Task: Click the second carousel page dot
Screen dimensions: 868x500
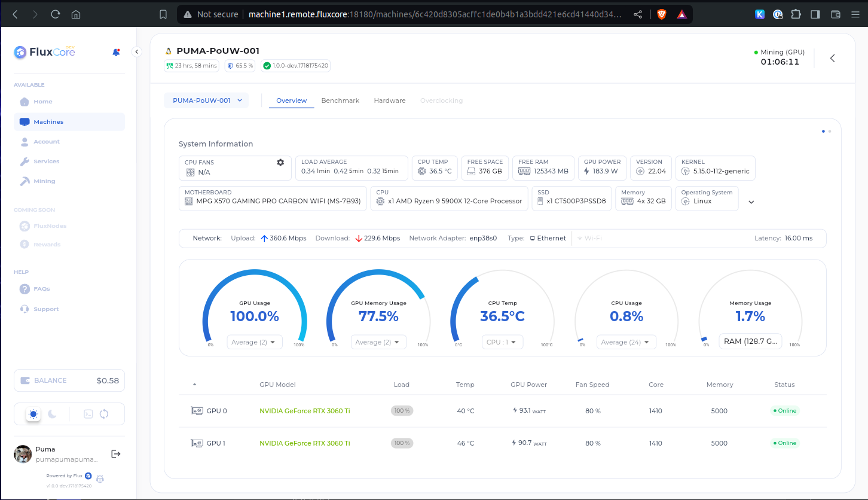Action: tap(830, 131)
